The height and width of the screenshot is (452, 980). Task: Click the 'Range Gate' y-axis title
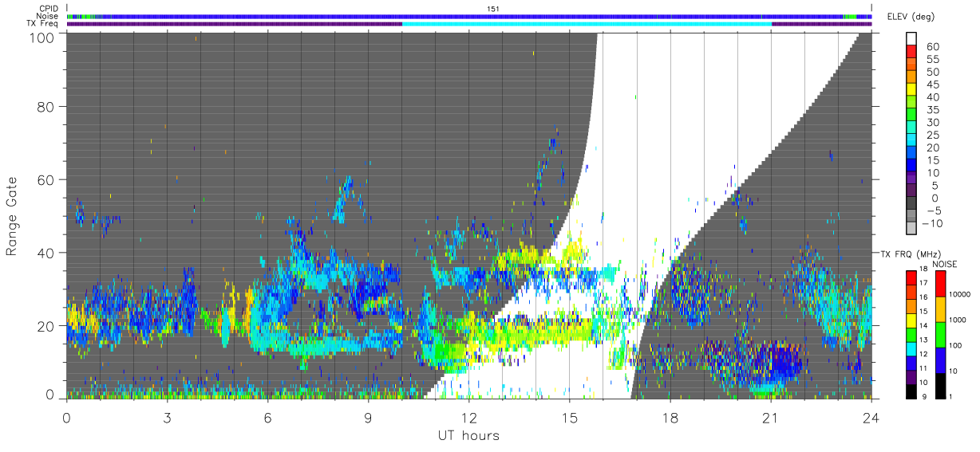click(x=12, y=217)
